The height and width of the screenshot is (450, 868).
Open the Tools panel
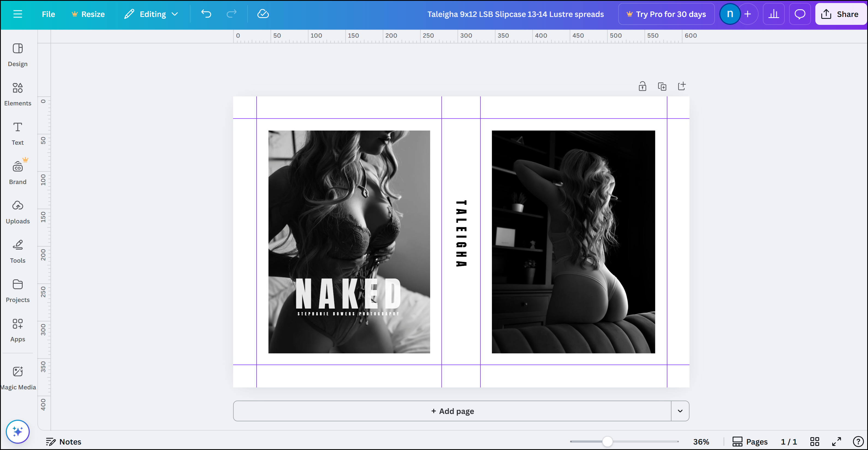pos(17,252)
